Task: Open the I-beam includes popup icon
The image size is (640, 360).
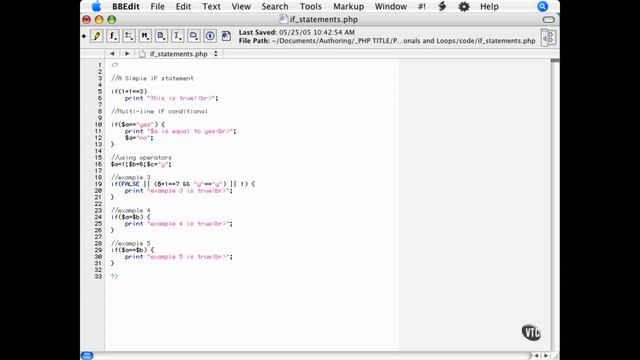Action: click(178, 36)
